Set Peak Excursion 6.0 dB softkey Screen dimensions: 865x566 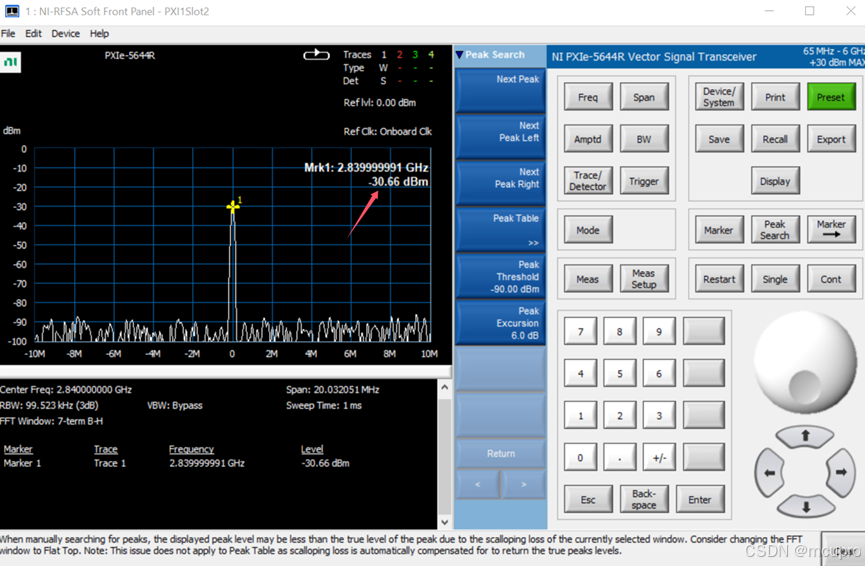(500, 323)
